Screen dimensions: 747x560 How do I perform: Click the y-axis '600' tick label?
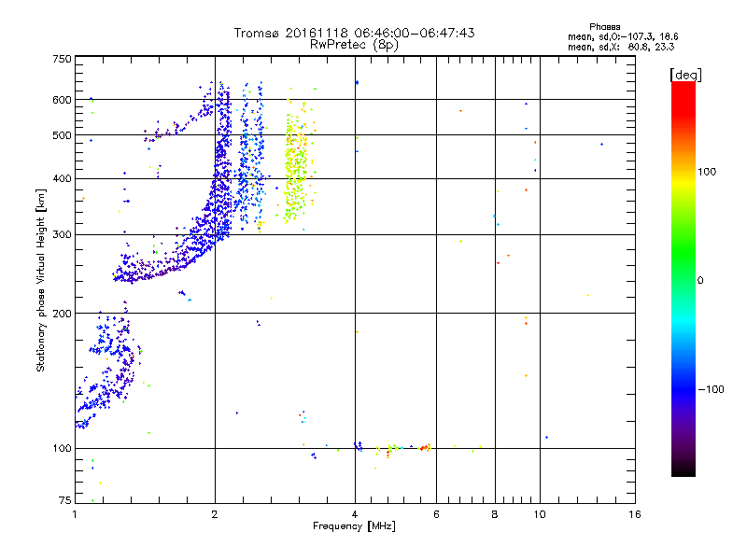(62, 100)
